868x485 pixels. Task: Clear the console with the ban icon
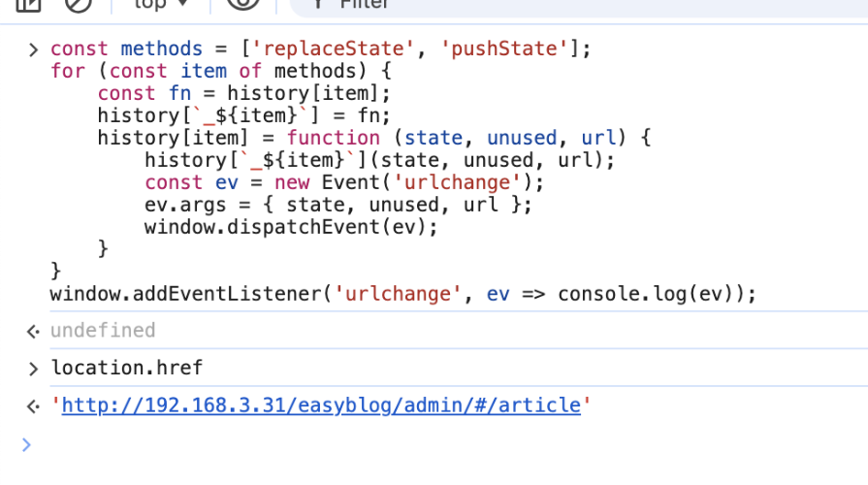point(78,4)
